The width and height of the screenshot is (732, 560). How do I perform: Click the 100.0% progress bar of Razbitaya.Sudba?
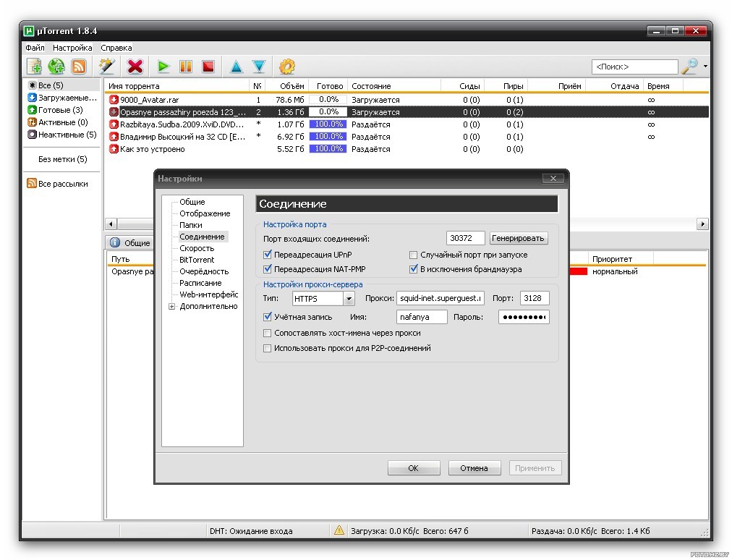tap(328, 124)
